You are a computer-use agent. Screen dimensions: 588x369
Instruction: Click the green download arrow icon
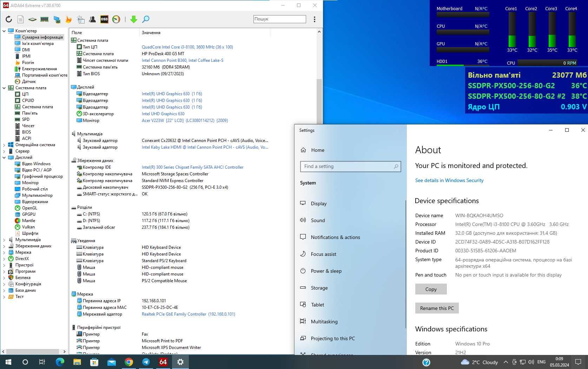(134, 19)
